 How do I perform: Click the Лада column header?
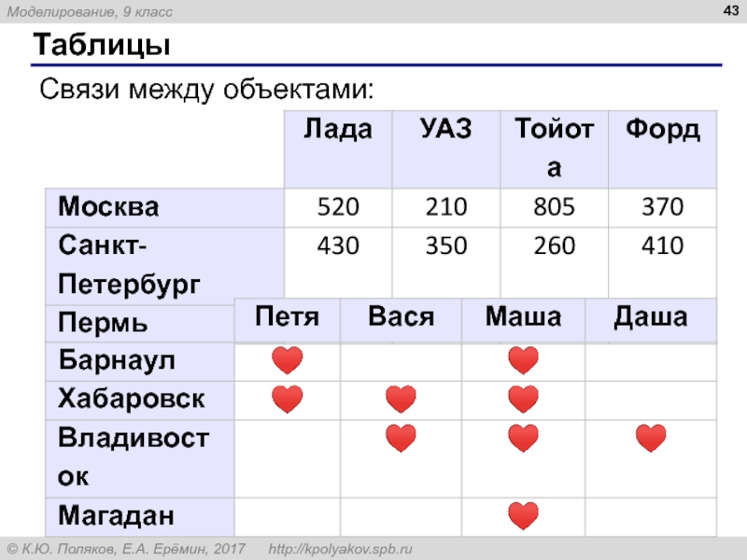336,131
